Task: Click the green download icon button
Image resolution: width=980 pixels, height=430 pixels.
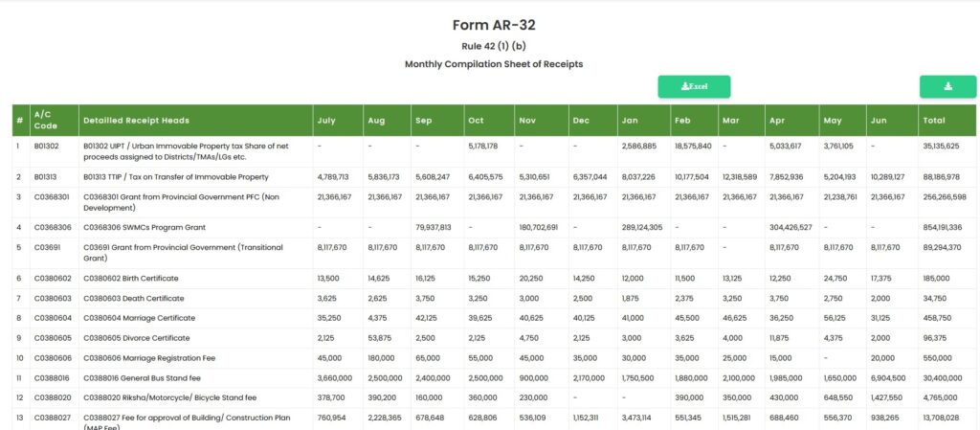Action: coord(947,86)
